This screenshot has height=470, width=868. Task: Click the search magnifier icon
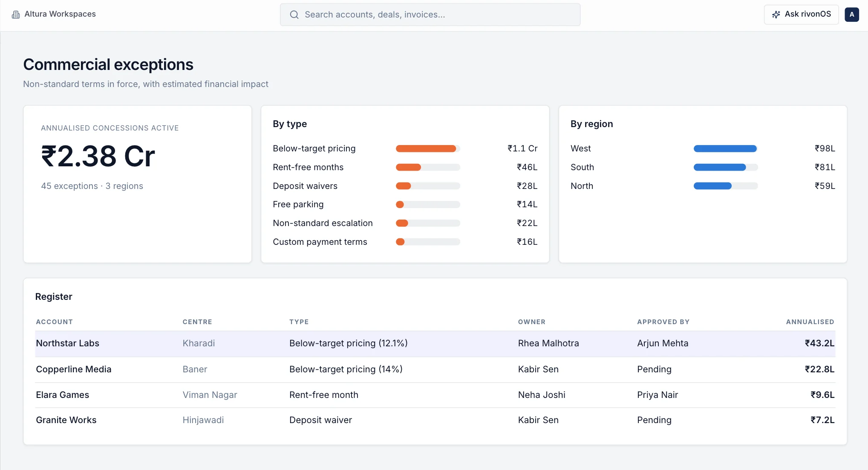pos(294,15)
